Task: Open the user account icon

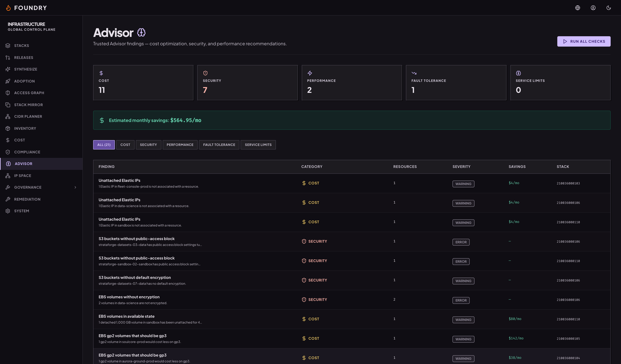Action: [x=593, y=8]
